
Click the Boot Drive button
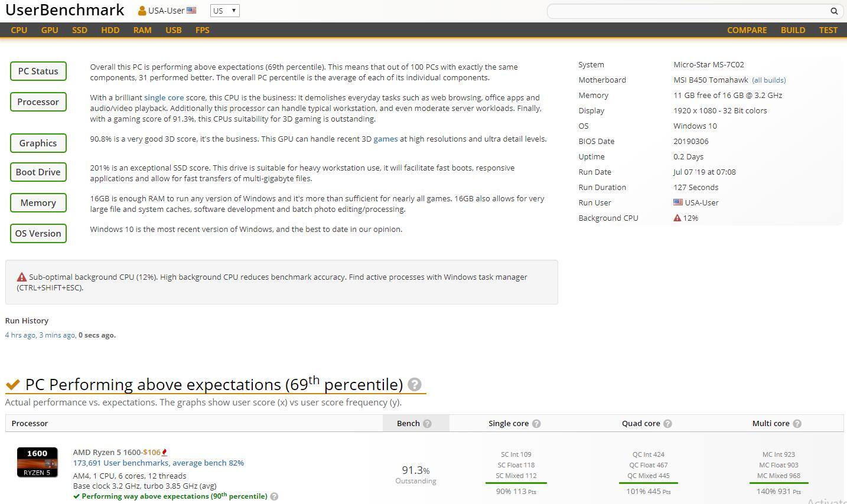click(x=38, y=172)
